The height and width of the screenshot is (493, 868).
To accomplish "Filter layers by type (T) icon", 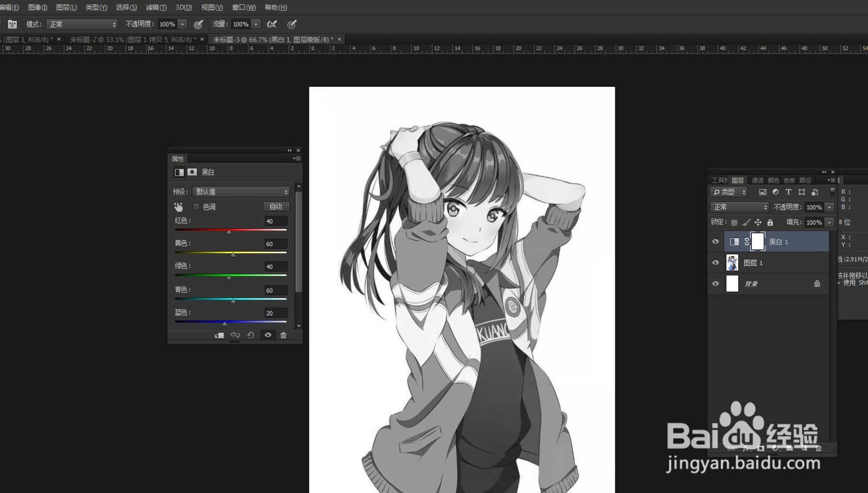I will 788,192.
